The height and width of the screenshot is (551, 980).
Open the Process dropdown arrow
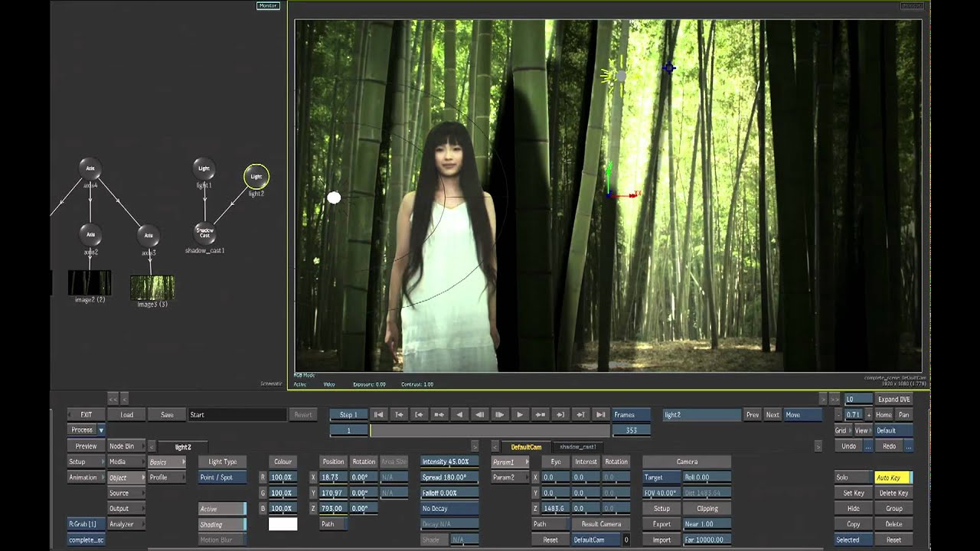101,431
